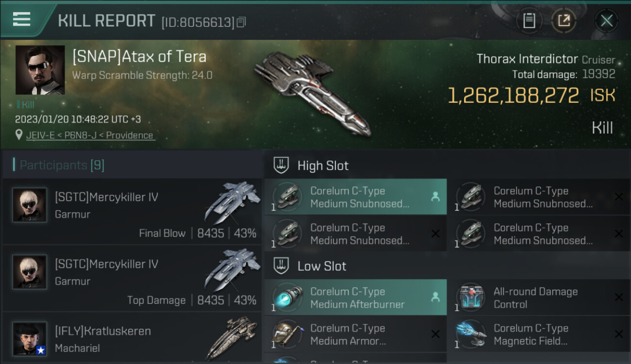631x364 pixels.
Task: Click the share export icon
Action: 564,20
